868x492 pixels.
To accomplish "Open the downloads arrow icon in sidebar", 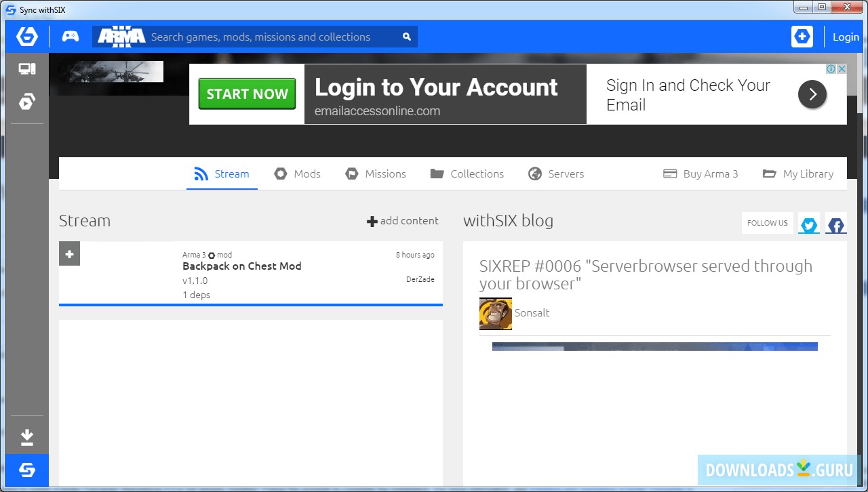I will click(27, 437).
